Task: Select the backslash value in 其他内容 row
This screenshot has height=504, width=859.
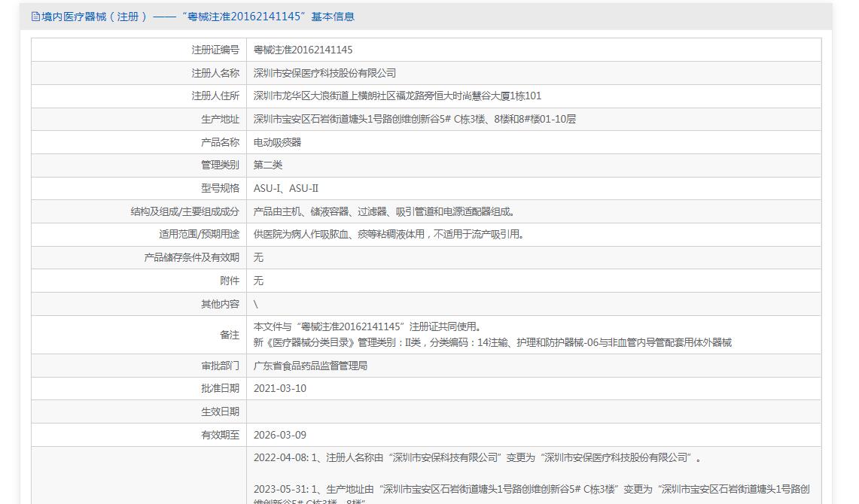Action: pos(256,304)
